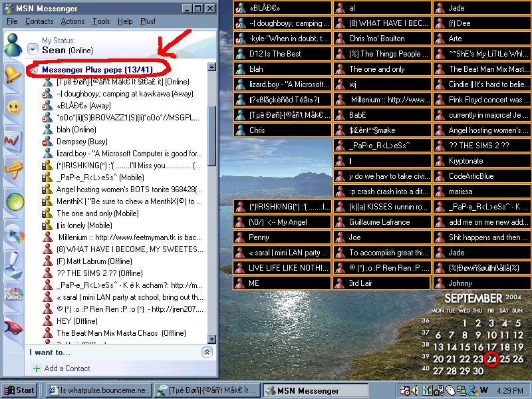
Task: Open the yellow airplane travel tab
Action: 13,168
